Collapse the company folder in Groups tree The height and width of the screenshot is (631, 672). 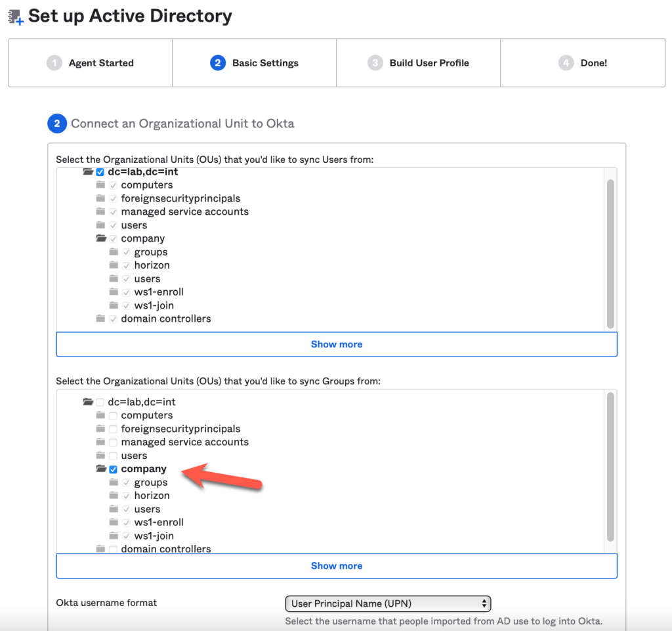101,469
